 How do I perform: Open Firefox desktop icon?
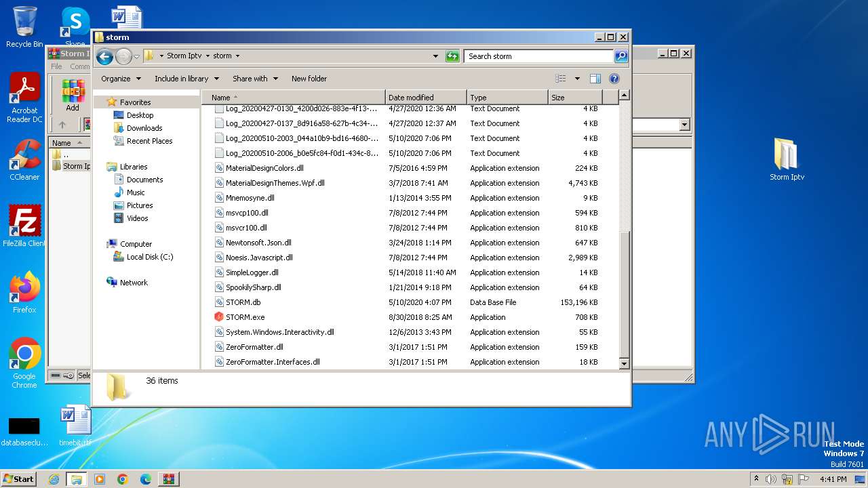pyautogui.click(x=24, y=293)
